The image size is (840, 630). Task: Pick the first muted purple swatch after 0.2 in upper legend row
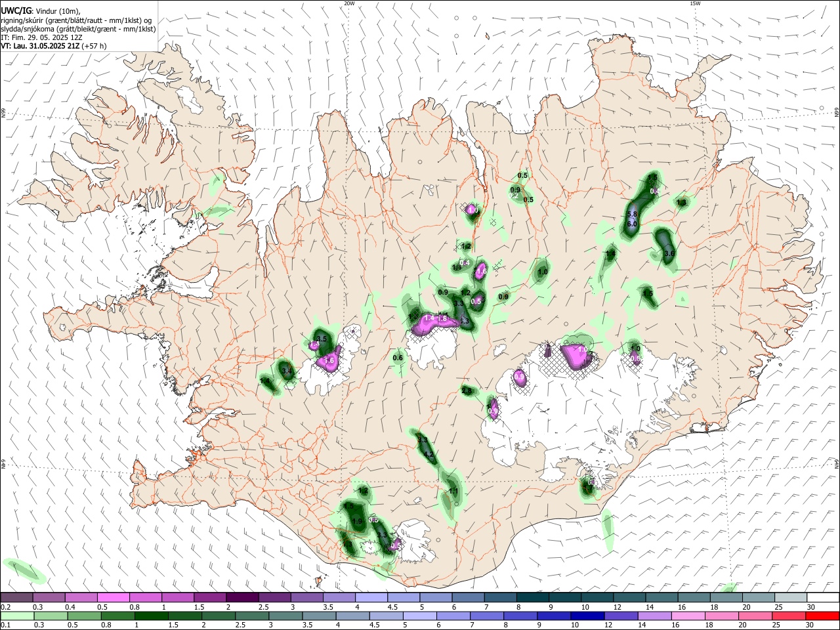tap(16, 597)
